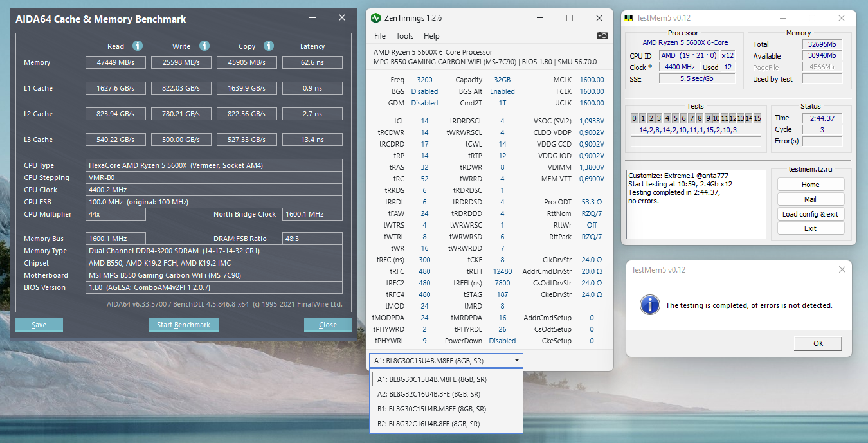Click the TestMem5 Clock 4400 MHz field
Screen dimensions: 868x443
tap(680, 67)
